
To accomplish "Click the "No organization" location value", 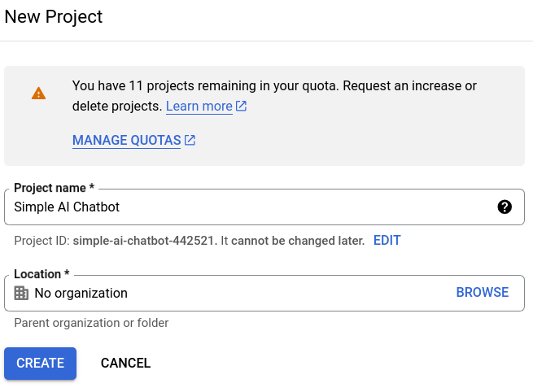I will [x=81, y=293].
